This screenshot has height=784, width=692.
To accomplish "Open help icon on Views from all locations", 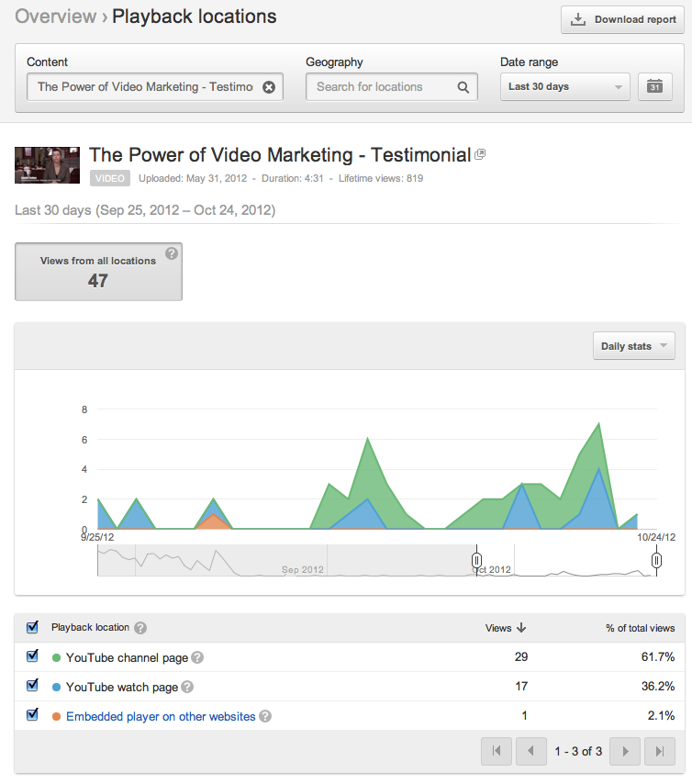I will [x=171, y=254].
